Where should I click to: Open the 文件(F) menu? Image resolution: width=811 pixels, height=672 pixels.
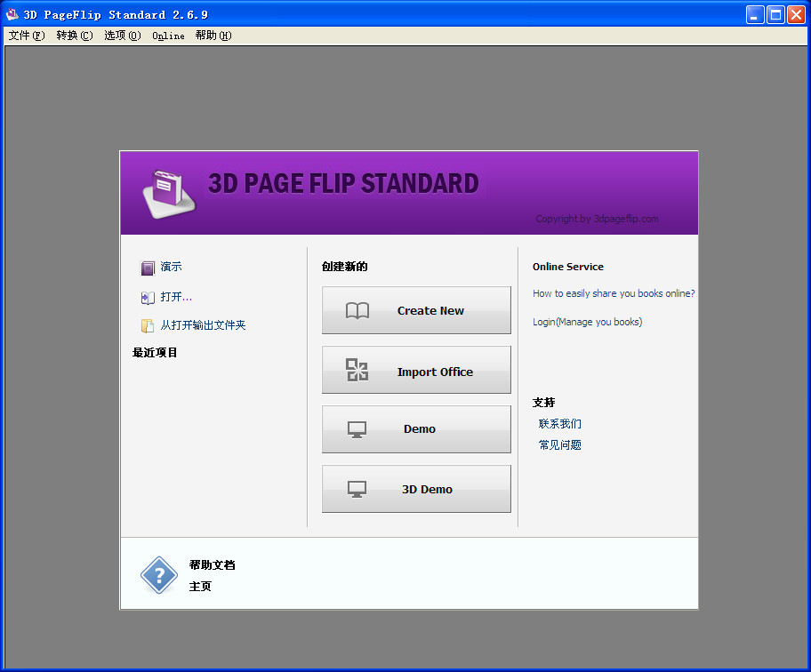(27, 36)
